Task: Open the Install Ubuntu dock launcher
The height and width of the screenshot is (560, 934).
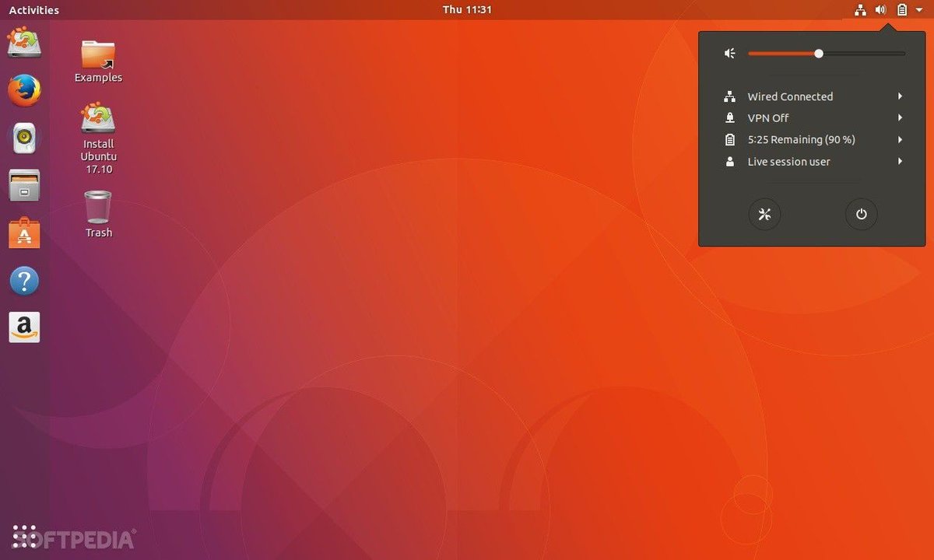Action: (24, 42)
